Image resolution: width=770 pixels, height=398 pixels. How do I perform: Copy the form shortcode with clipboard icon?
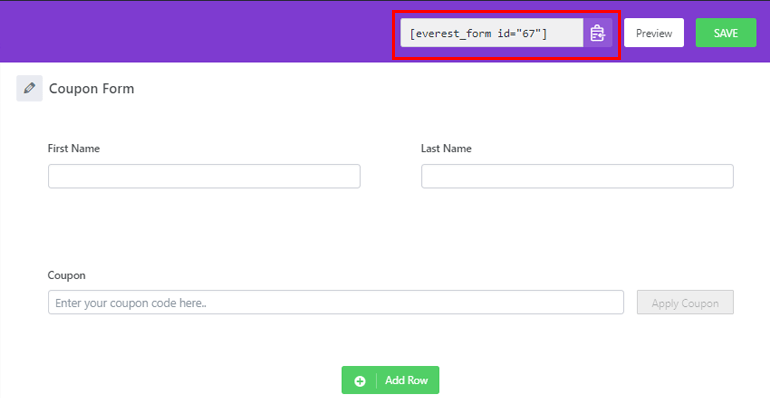point(598,33)
